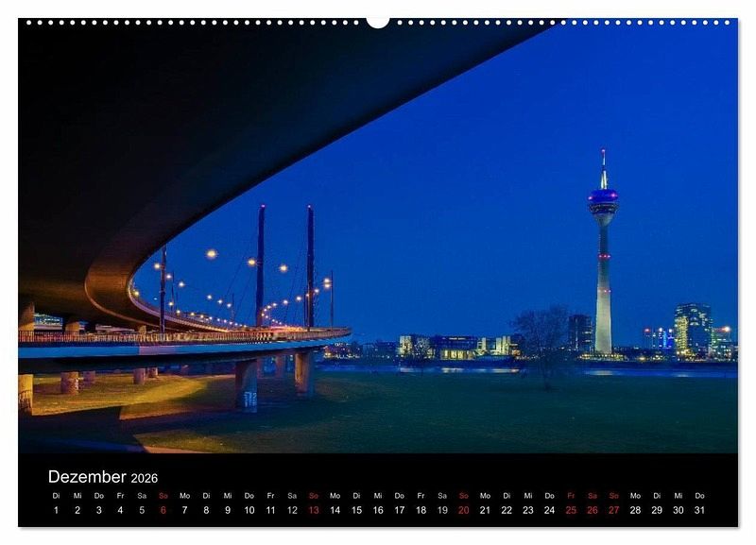Click holiday date 26 in red

(593, 510)
